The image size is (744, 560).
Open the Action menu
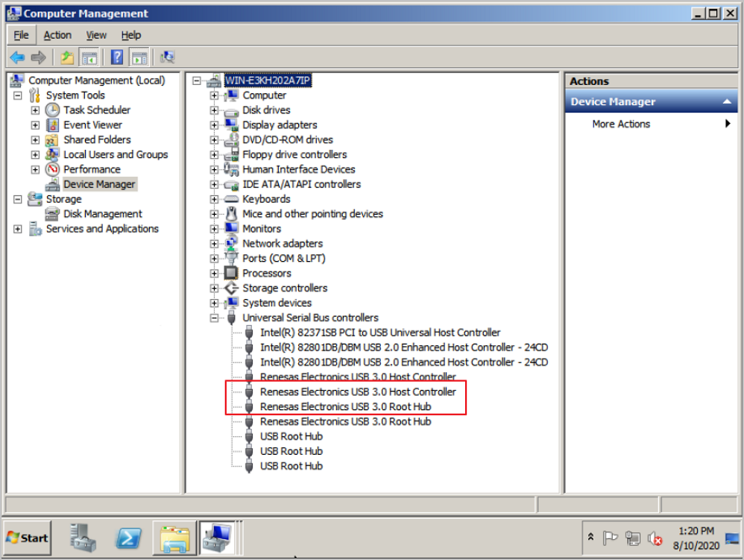57,35
